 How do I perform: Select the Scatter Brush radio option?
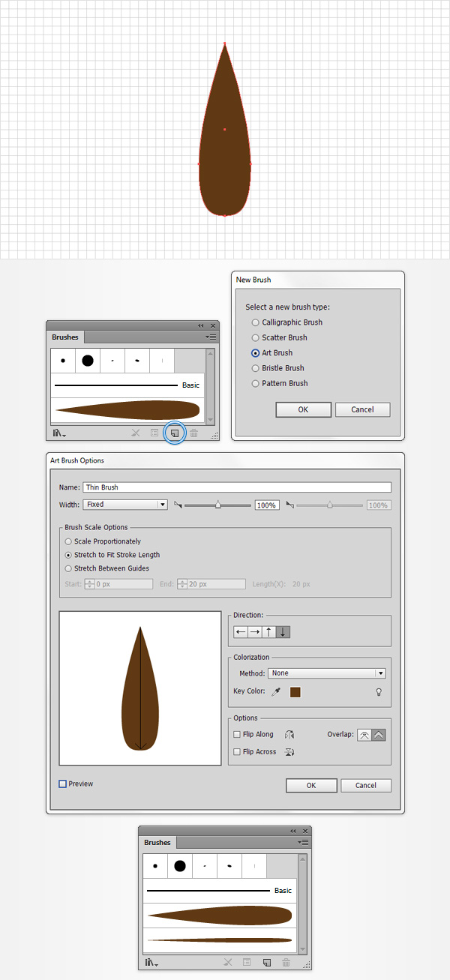point(256,337)
